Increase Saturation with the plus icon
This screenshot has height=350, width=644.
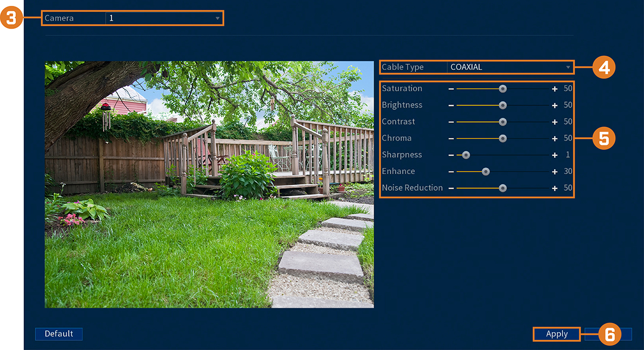(554, 88)
